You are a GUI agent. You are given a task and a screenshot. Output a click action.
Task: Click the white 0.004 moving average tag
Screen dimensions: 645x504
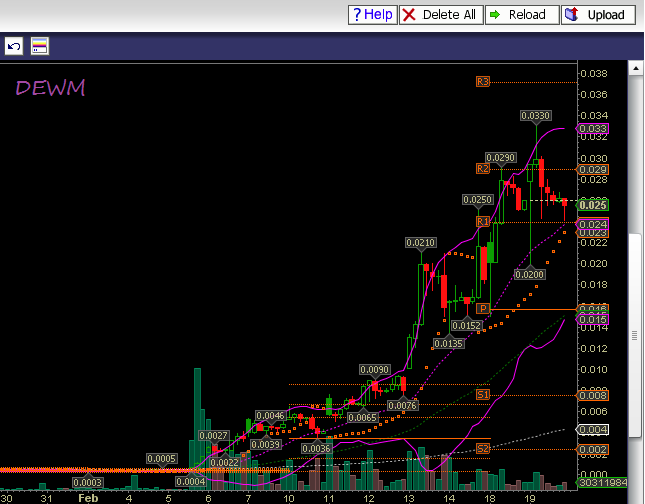[x=592, y=430]
